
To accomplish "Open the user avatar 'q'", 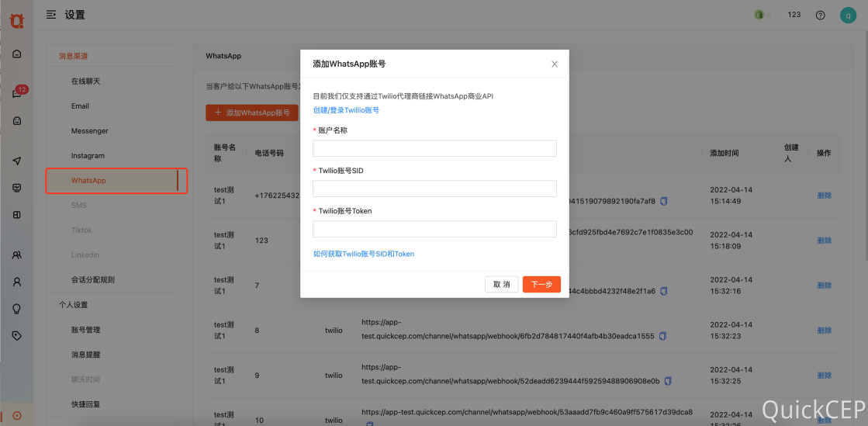I will (848, 15).
